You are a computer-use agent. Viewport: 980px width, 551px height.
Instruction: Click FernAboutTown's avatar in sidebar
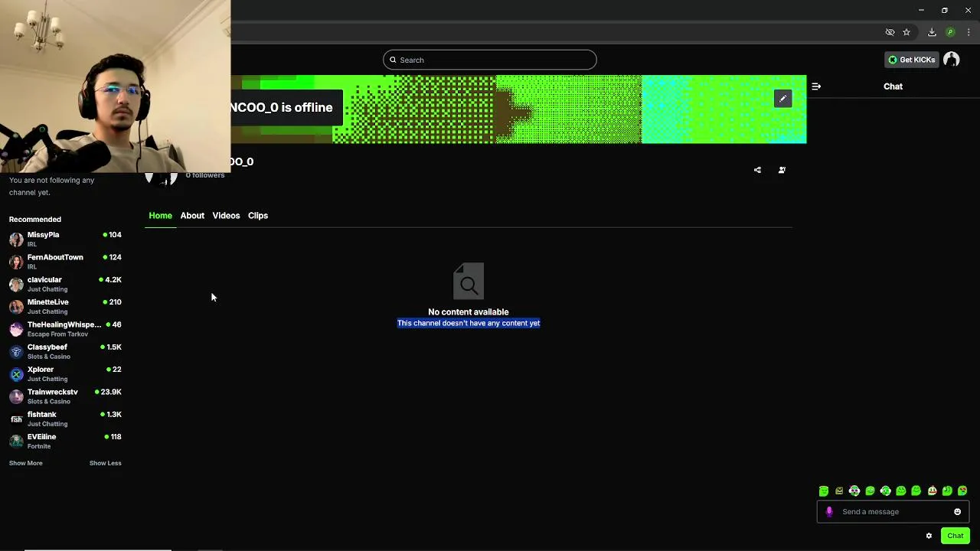coord(16,262)
